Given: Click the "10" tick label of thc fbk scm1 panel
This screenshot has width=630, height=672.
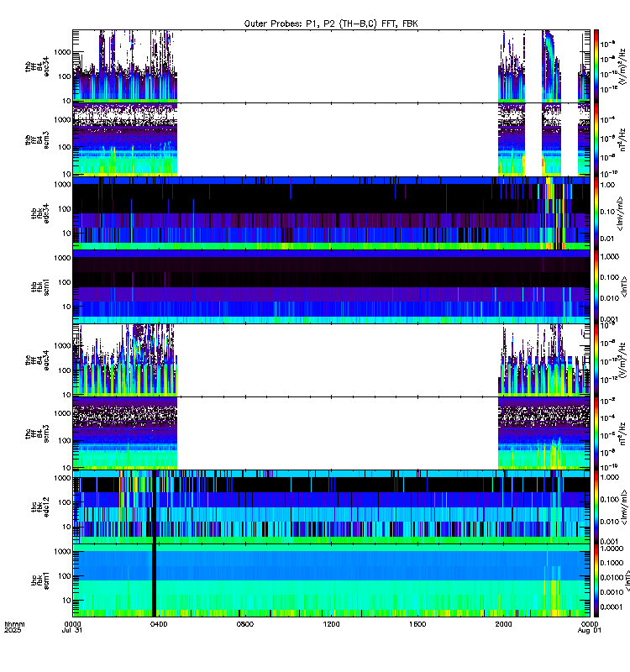Looking at the screenshot, I should (x=67, y=600).
